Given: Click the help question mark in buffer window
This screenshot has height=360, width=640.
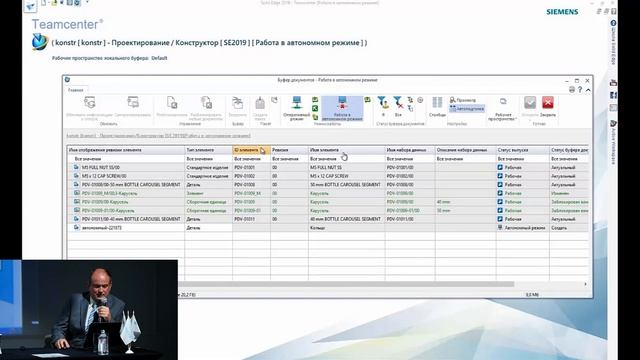Looking at the screenshot, I should (580, 89).
